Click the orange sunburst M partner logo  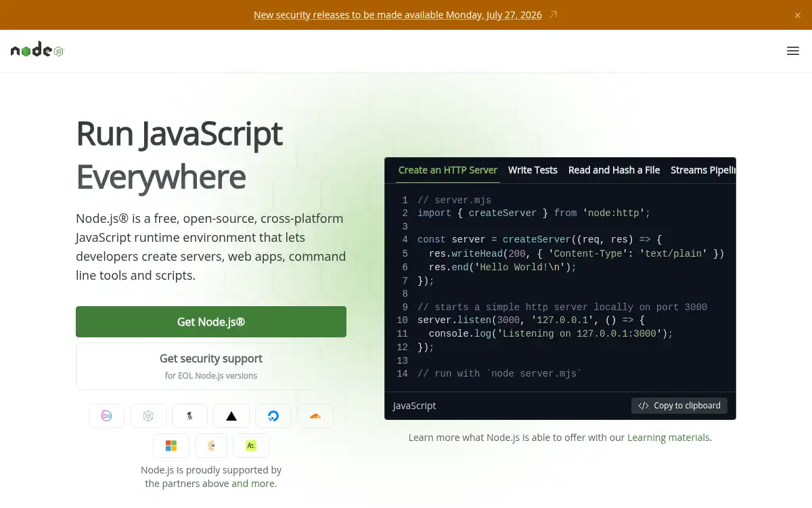coord(211,446)
